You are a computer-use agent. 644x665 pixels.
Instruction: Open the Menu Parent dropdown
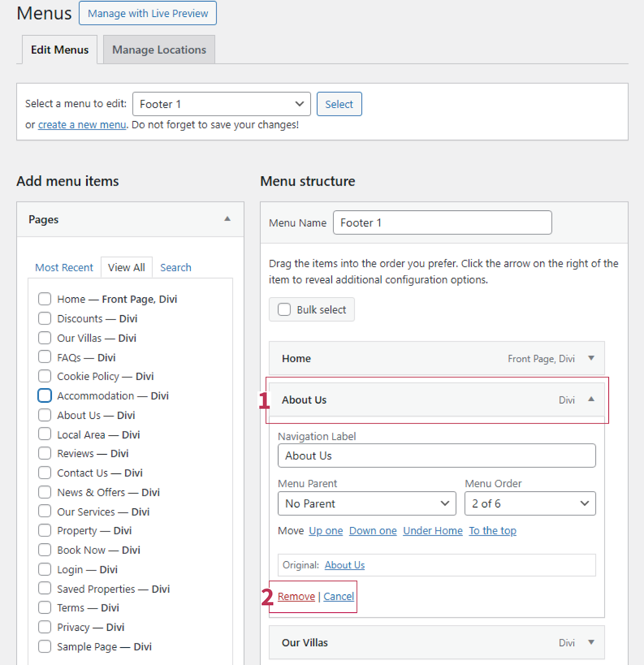[x=367, y=504]
